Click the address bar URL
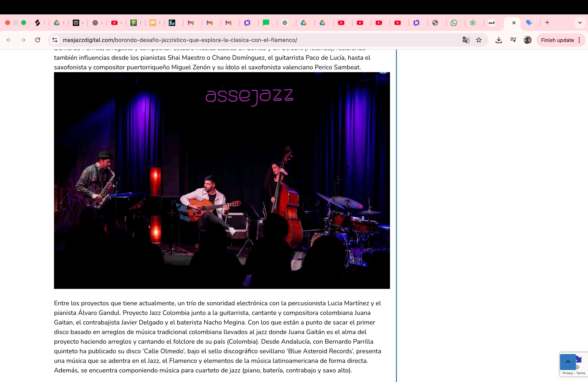The height and width of the screenshot is (382, 588). (180, 40)
